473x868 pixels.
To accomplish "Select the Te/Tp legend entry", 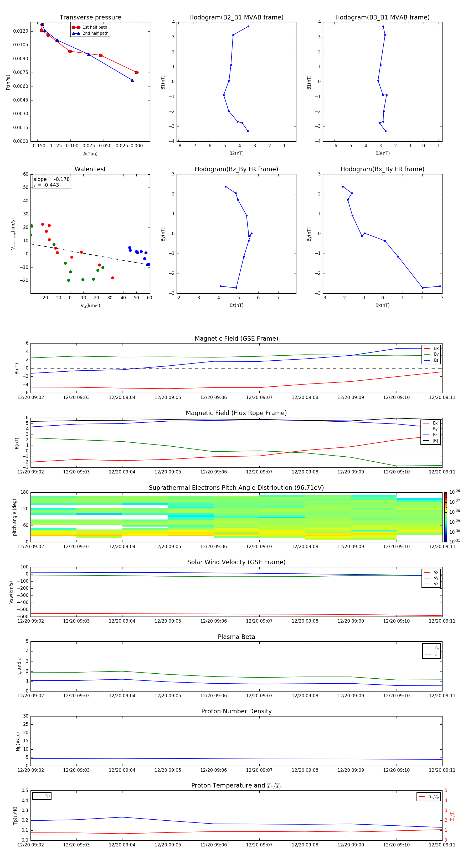I will [429, 796].
